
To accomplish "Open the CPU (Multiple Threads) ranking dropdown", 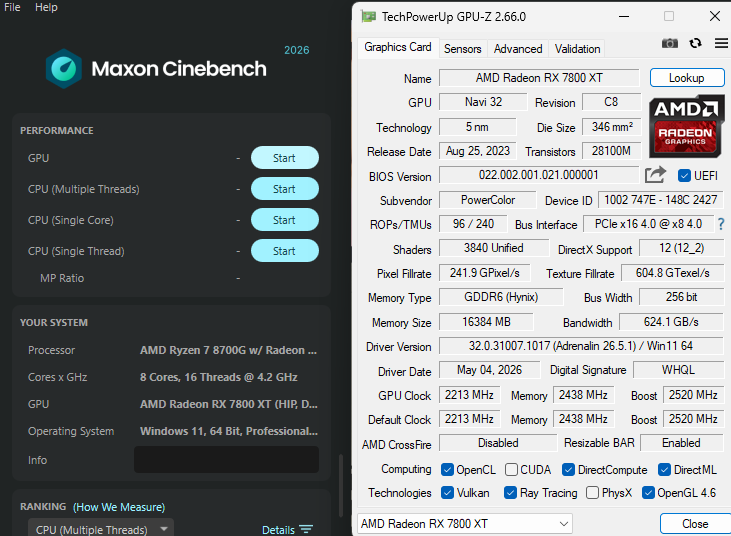I will pyautogui.click(x=101, y=529).
